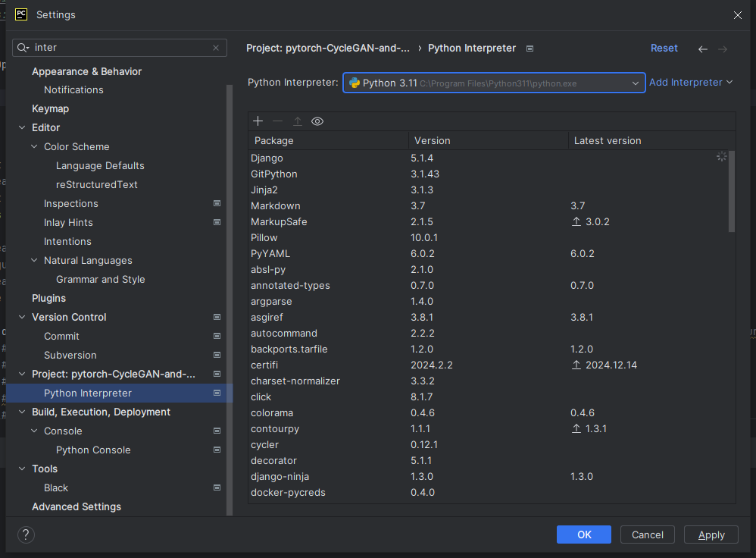The width and height of the screenshot is (756, 558).
Task: Click the project-level icon beside Commit
Action: click(x=217, y=336)
